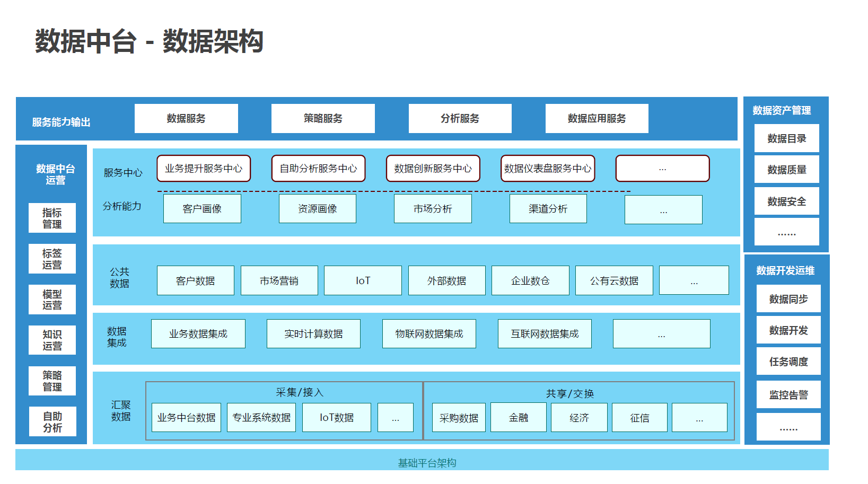Click 指标管理 in the left panel
Viewport: 868px width, 484px height.
pos(52,218)
